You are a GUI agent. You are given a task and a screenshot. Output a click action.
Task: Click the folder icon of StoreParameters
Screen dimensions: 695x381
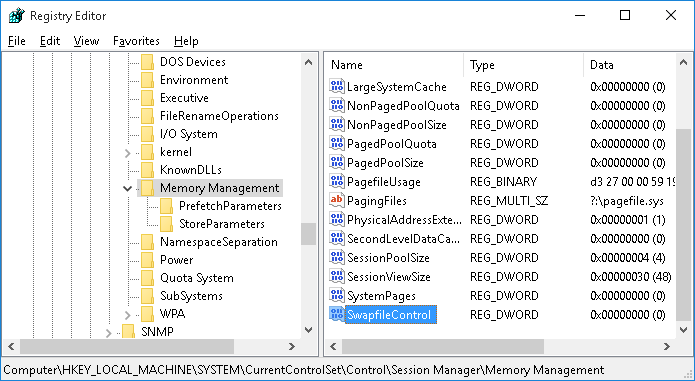pos(166,224)
